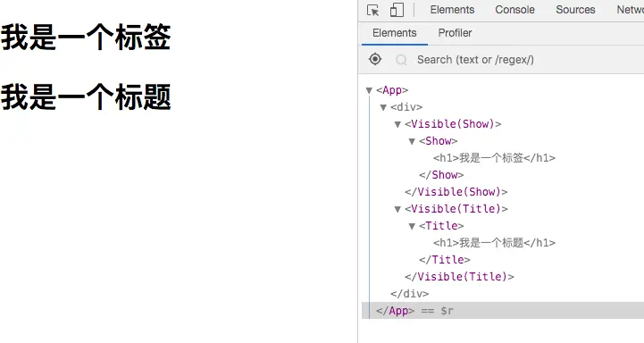Focus the Search (text or /regex/) field
Image resolution: width=644 pixels, height=343 pixels.
click(x=475, y=60)
